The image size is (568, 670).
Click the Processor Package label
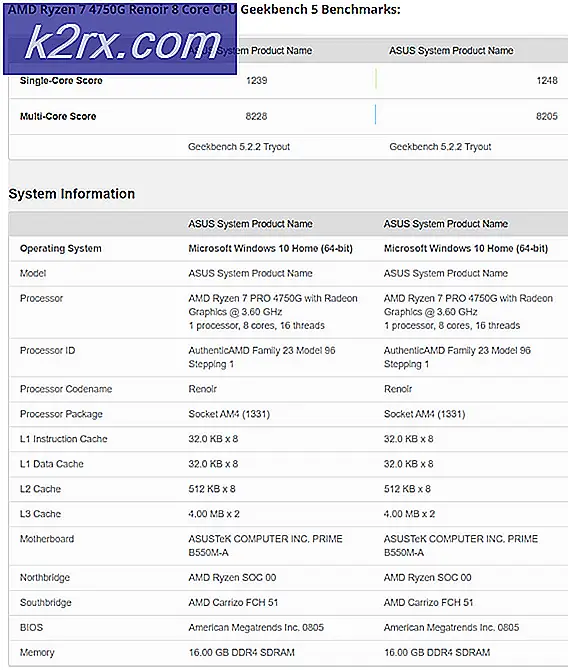click(x=61, y=414)
